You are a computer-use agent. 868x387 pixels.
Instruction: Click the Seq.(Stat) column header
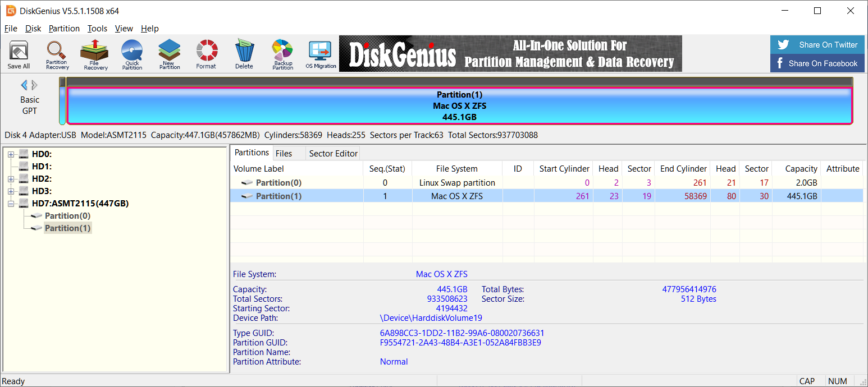click(x=387, y=168)
